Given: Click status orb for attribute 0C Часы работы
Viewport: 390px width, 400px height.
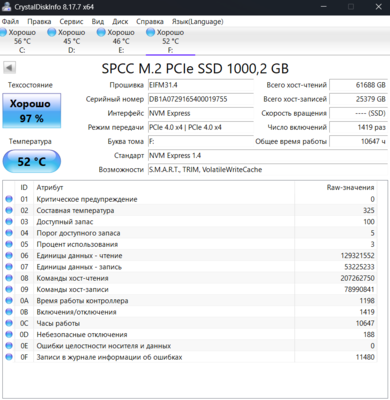Looking at the screenshot, I should (x=9, y=323).
